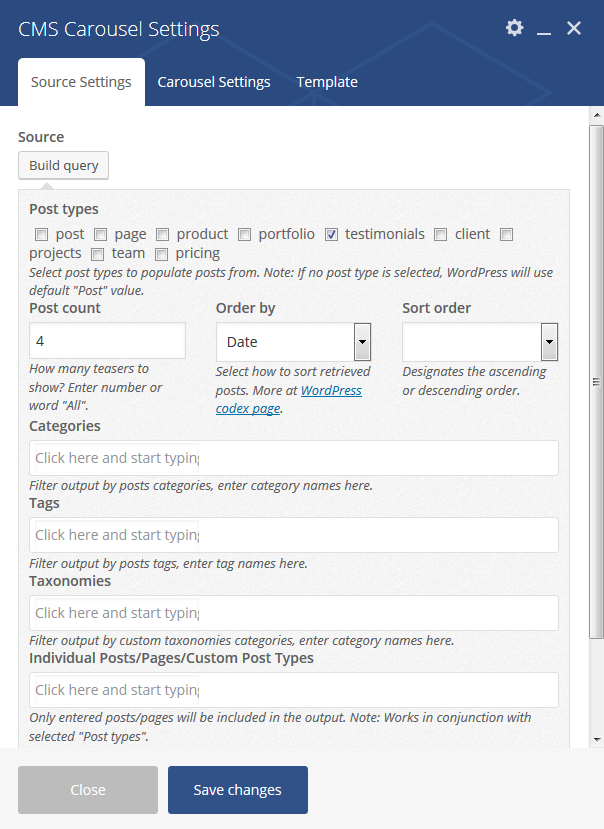604x829 pixels.
Task: Switch to the Carousel Settings tab
Action: [214, 82]
